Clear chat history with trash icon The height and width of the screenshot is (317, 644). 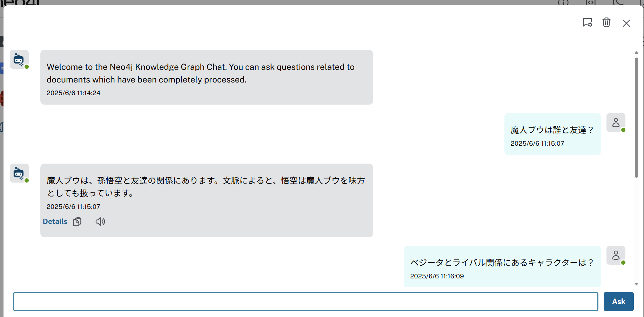click(x=606, y=22)
